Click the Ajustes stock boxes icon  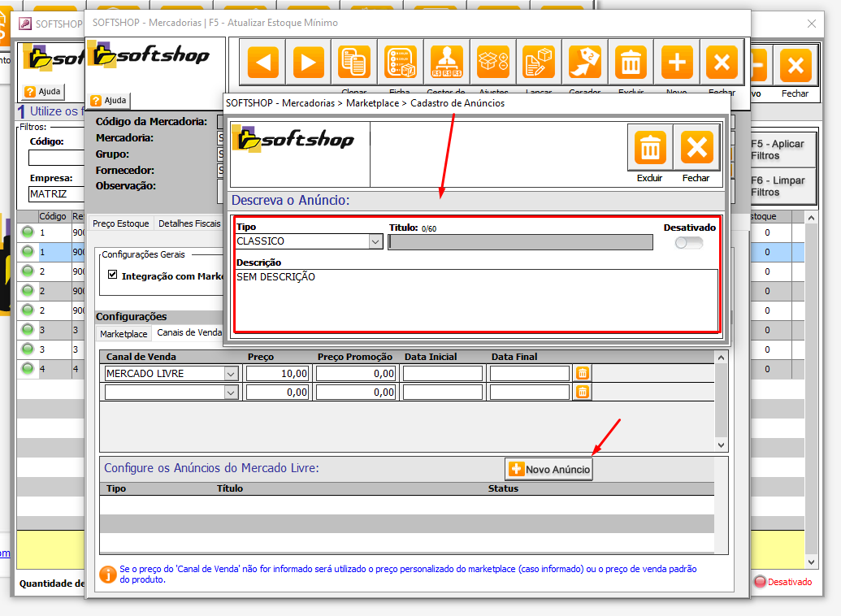tap(493, 63)
